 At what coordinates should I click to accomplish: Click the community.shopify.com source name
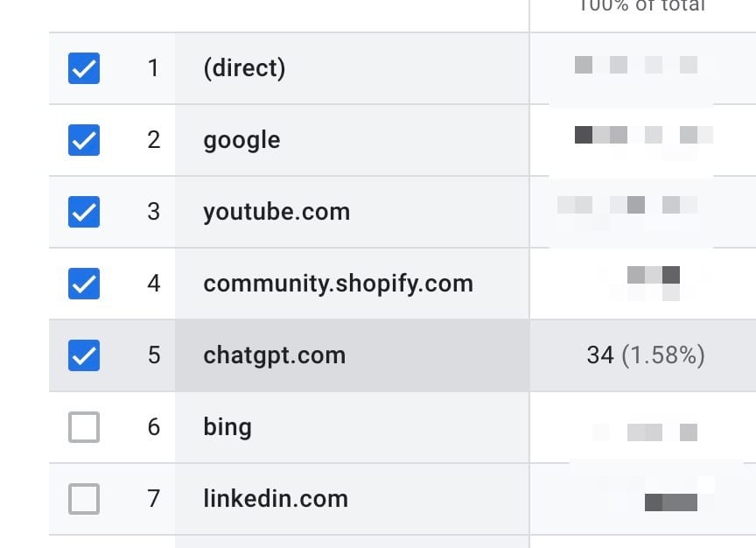click(338, 284)
